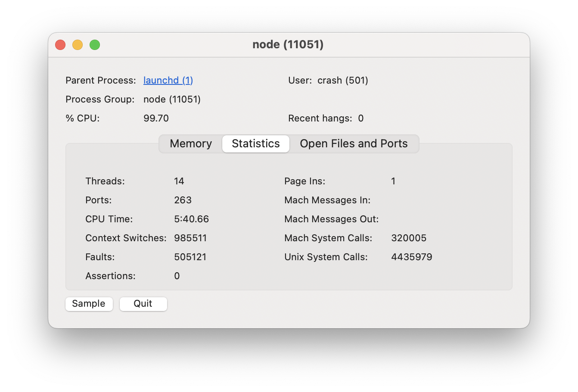The width and height of the screenshot is (578, 392).
Task: Click the Sample button
Action: click(x=89, y=304)
